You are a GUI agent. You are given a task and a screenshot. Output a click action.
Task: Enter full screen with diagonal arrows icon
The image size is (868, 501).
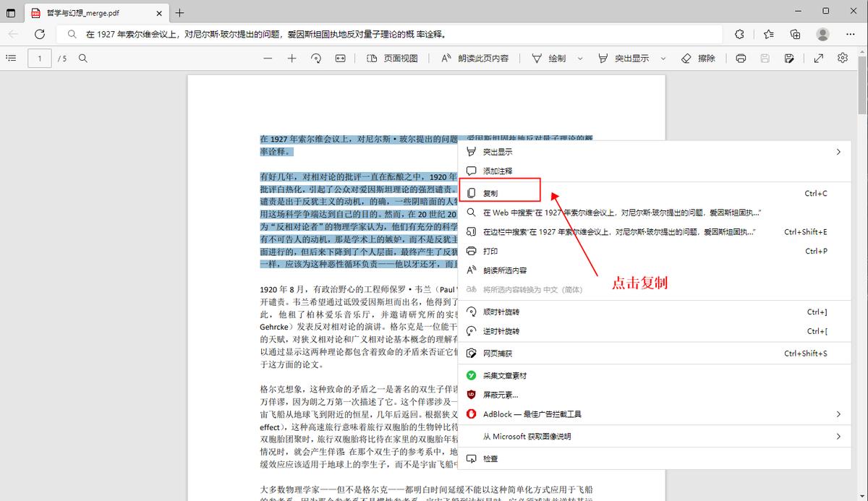click(818, 58)
